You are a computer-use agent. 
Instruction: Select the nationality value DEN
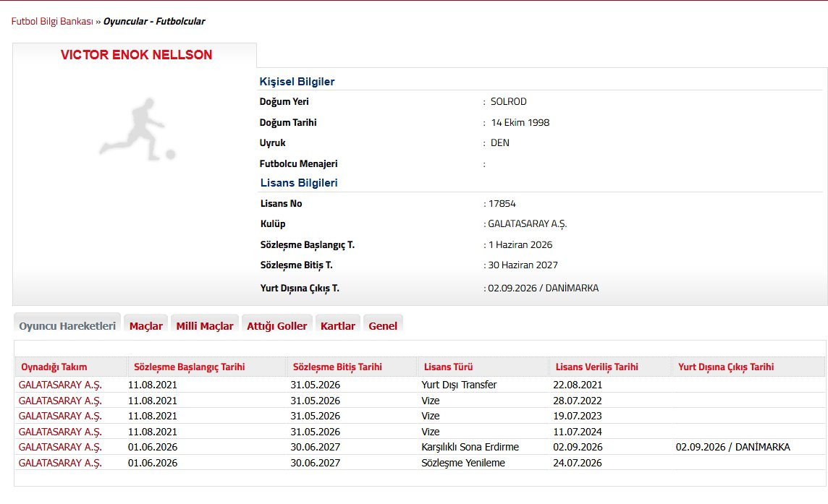[500, 143]
